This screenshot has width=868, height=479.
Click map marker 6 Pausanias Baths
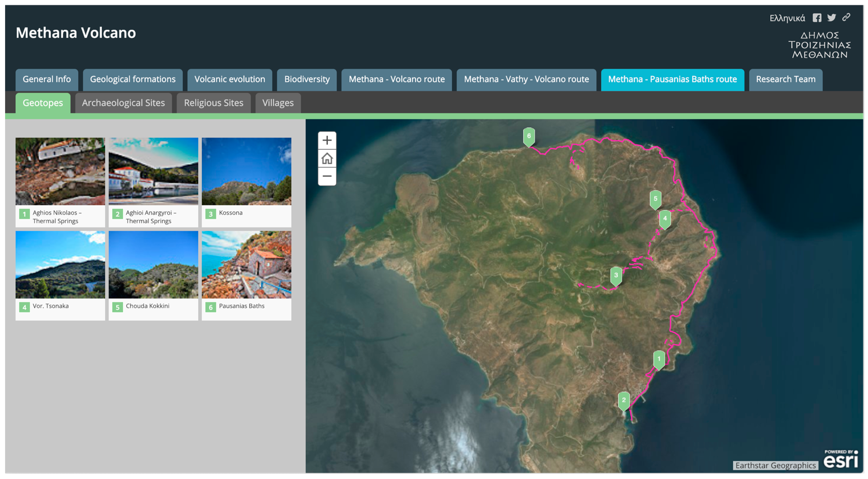[529, 136]
